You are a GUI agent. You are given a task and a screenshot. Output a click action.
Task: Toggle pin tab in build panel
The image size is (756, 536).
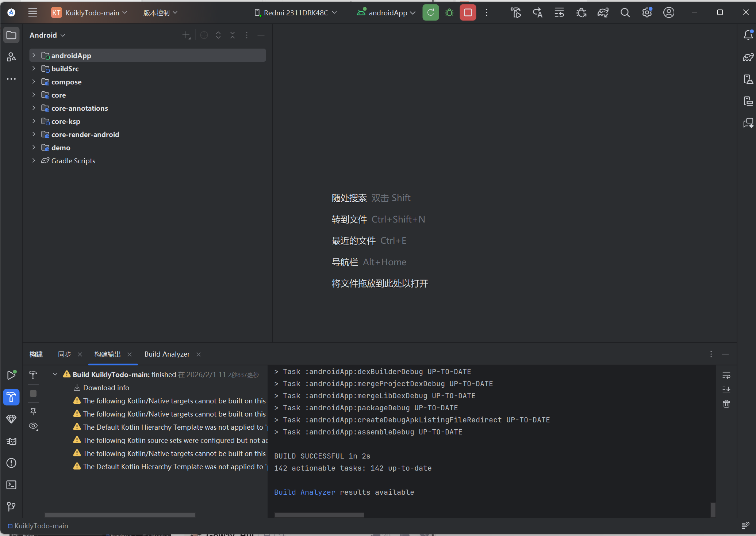pos(33,411)
